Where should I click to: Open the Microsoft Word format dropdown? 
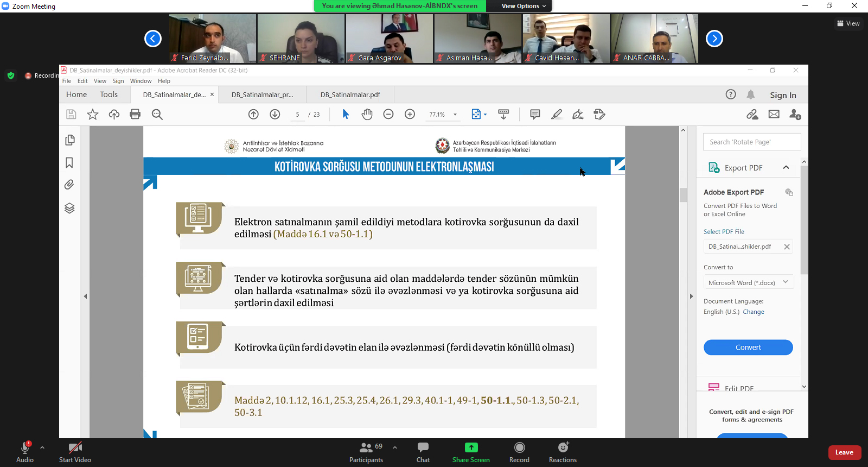[x=748, y=282]
